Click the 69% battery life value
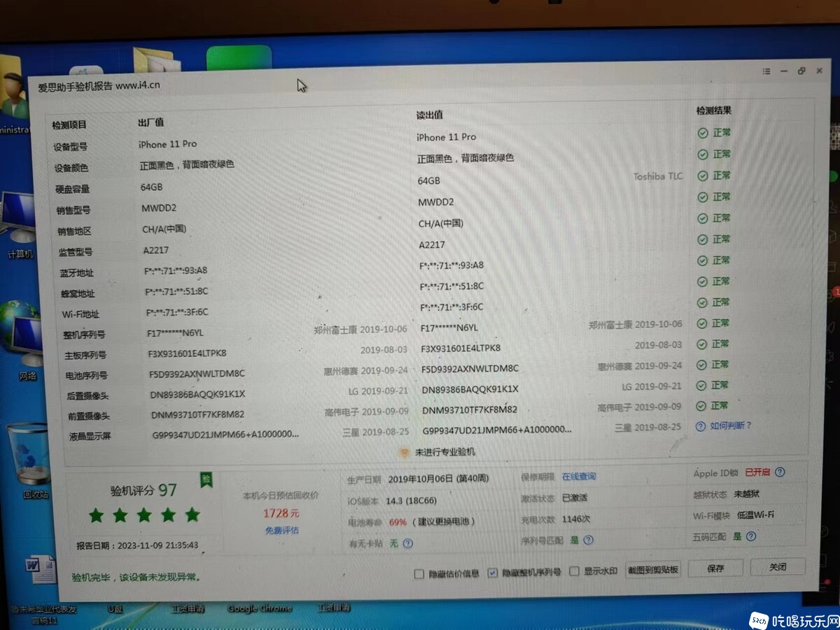840x630 pixels. pyautogui.click(x=398, y=521)
